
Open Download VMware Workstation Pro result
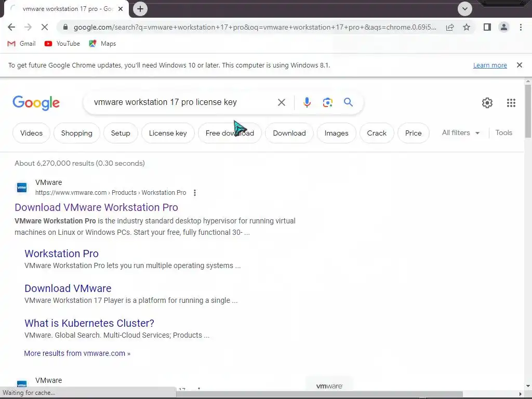point(96,207)
